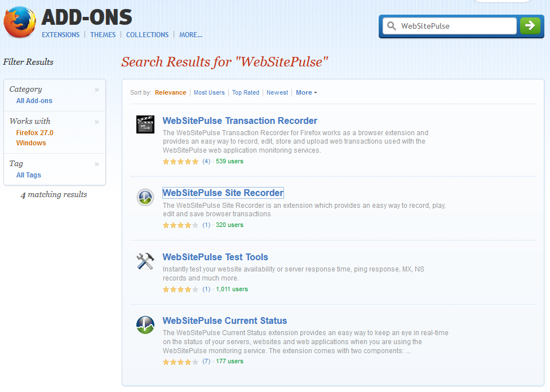Select Firefox 27.0 filter

(35, 133)
